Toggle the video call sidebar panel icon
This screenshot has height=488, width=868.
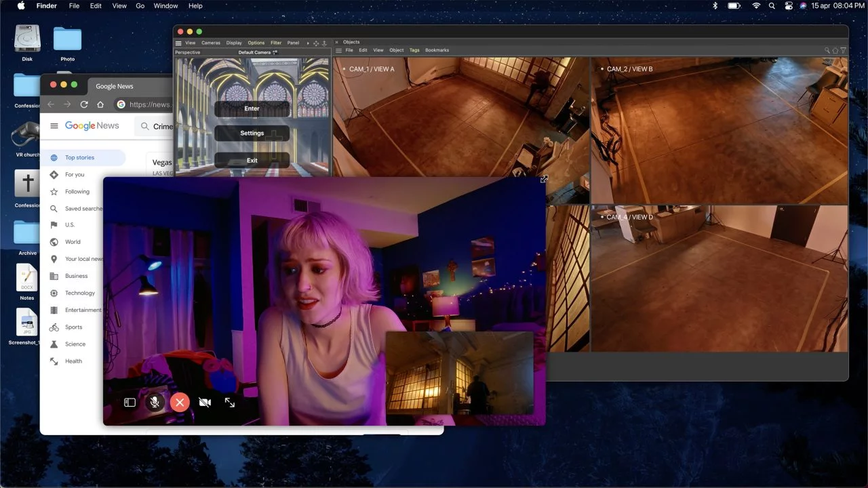tap(130, 403)
